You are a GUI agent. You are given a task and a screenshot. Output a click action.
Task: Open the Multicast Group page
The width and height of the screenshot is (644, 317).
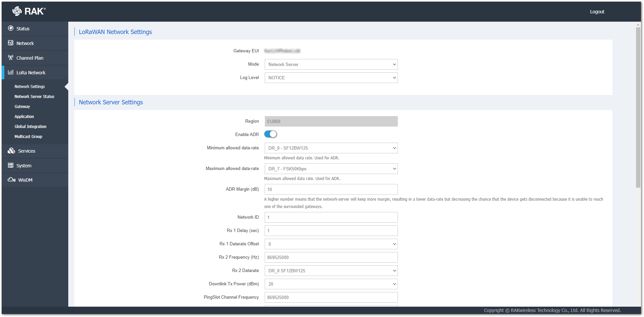tap(28, 136)
